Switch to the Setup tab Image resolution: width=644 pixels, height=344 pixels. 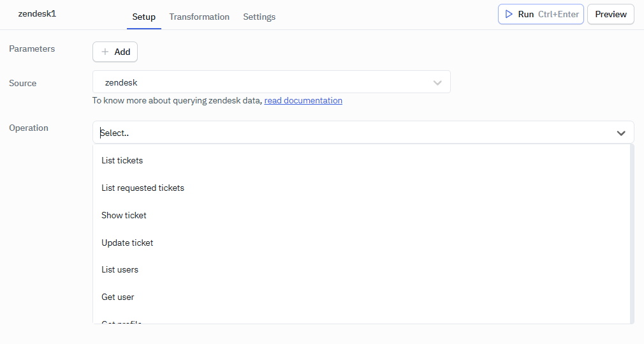click(143, 17)
